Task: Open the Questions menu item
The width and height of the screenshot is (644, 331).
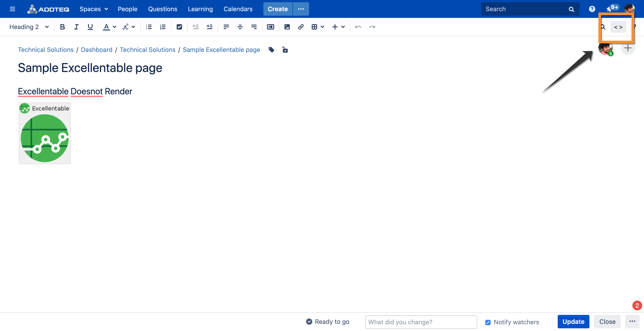Action: (163, 9)
